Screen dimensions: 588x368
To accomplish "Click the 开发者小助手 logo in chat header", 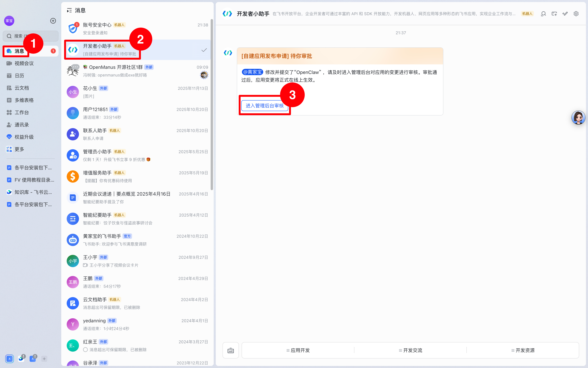I will [227, 14].
